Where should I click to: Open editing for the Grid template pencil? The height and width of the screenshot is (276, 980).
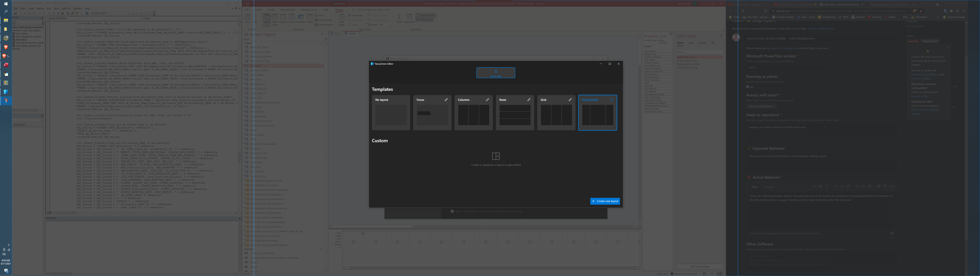[x=570, y=100]
